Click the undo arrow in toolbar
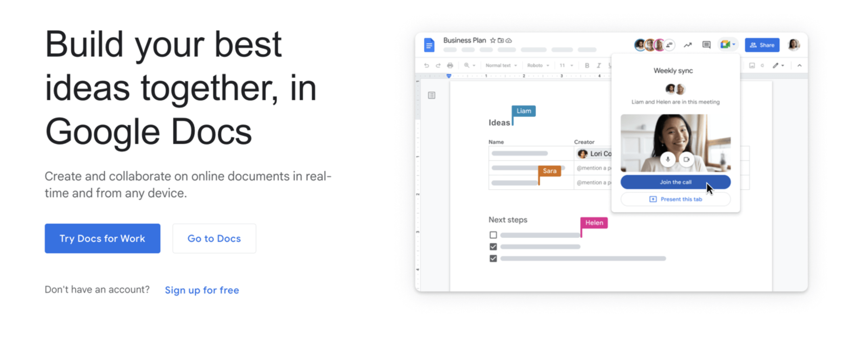 (427, 66)
